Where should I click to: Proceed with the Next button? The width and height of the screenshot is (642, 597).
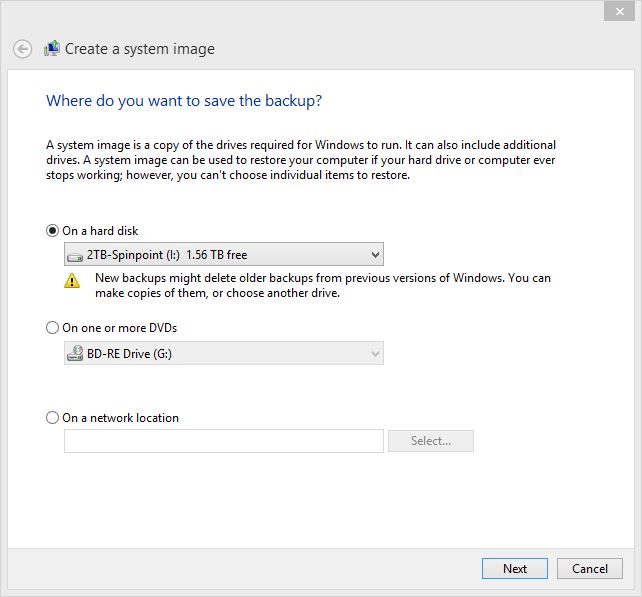click(515, 568)
